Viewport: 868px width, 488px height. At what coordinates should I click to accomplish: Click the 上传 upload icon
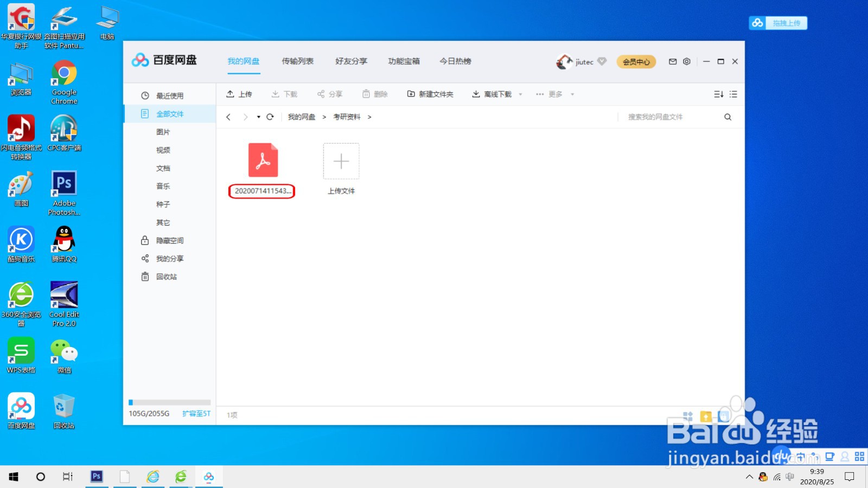pyautogui.click(x=230, y=94)
